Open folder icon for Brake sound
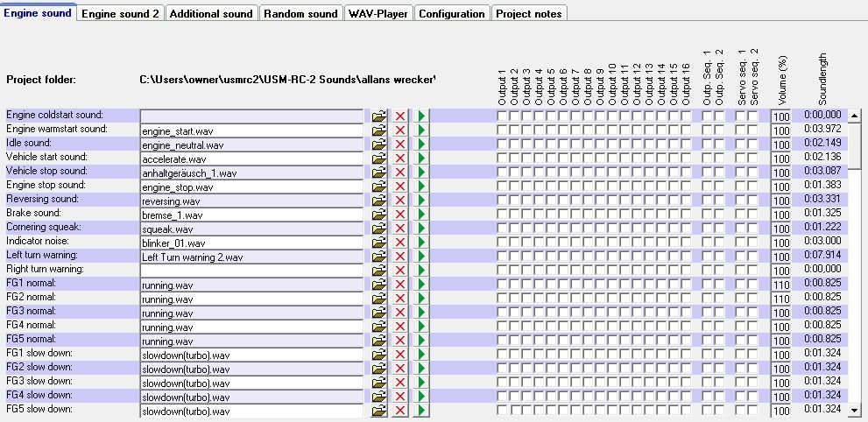 pos(378,214)
